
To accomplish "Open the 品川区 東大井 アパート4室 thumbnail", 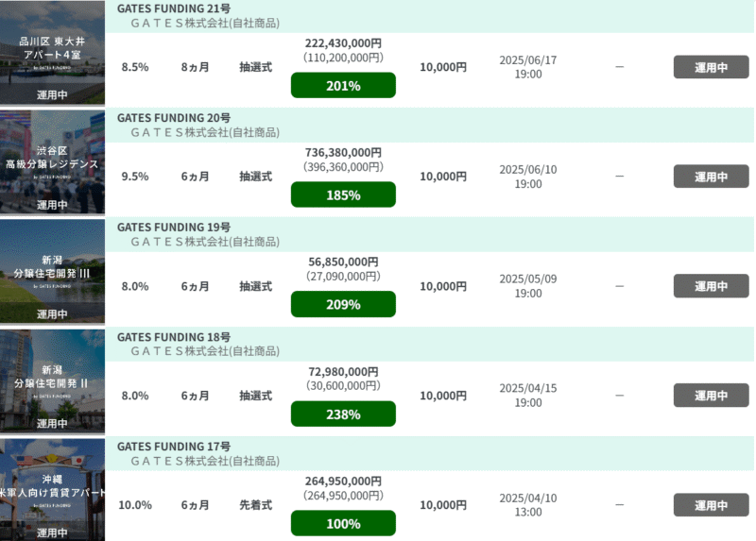I will 52,52.
